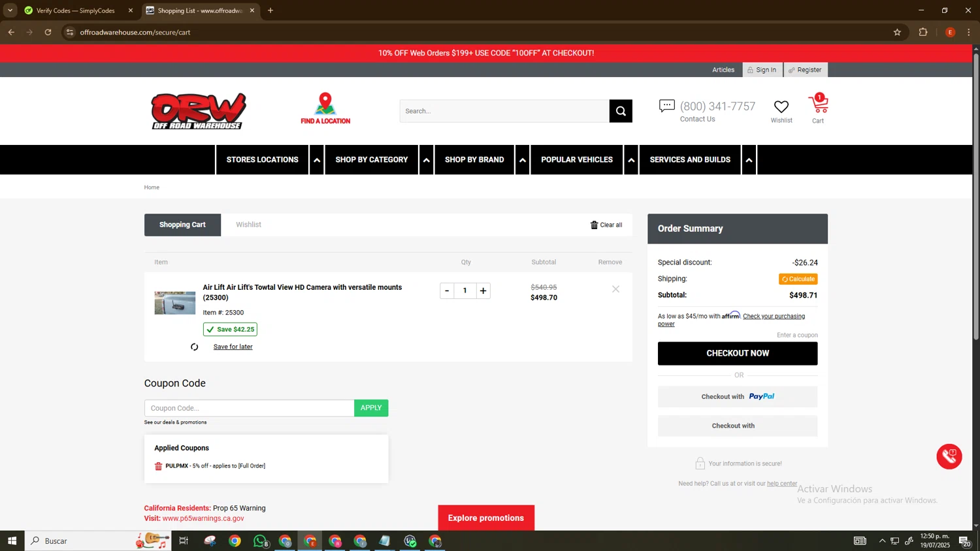Viewport: 980px width, 551px height.
Task: Open Task View on the taskbar
Action: pos(184,541)
